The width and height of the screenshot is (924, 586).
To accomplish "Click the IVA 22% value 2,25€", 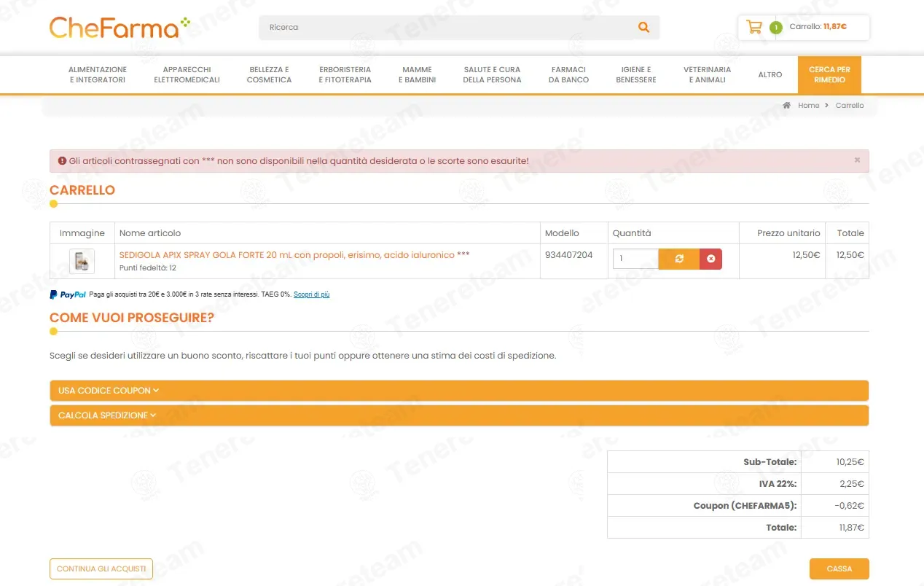I will (852, 484).
